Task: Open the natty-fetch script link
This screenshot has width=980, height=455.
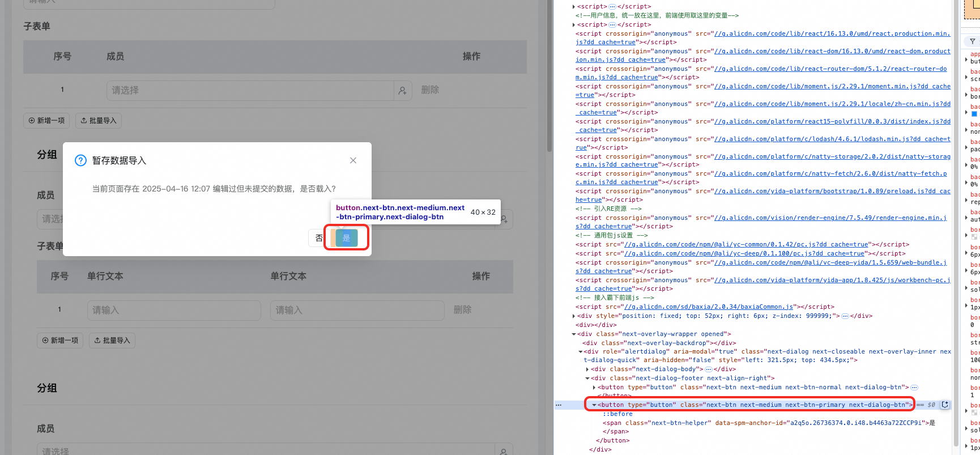Action: click(x=761, y=178)
